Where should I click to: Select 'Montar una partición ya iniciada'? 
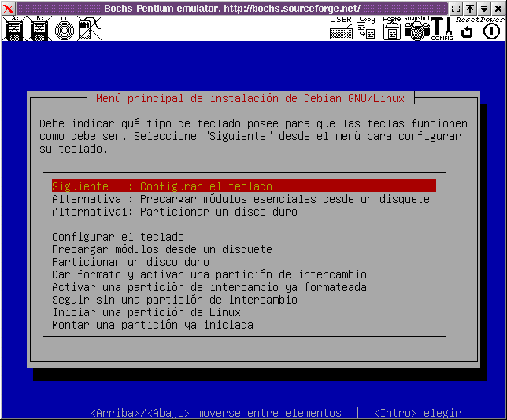[x=153, y=325]
